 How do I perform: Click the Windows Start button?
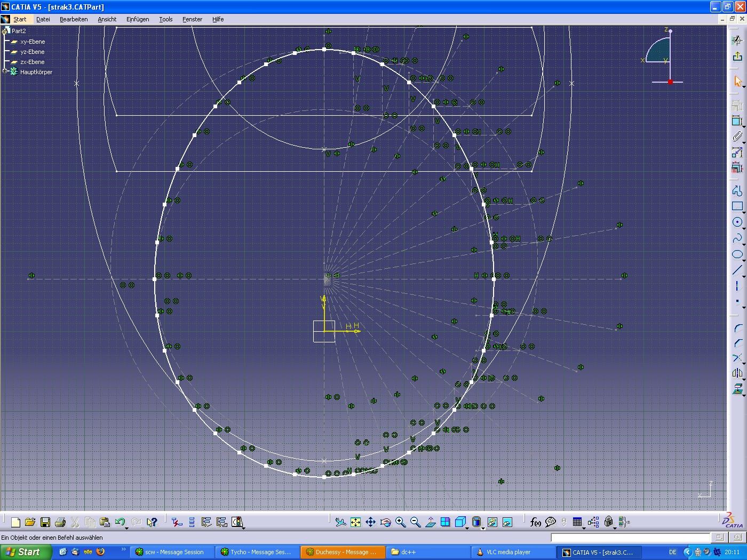tap(26, 552)
